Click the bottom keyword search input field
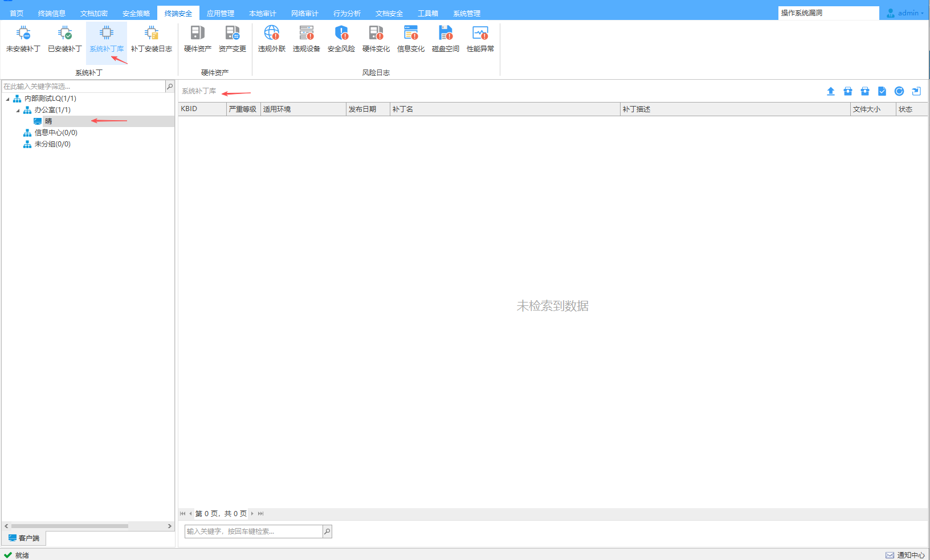The width and height of the screenshot is (930, 560). coord(253,532)
